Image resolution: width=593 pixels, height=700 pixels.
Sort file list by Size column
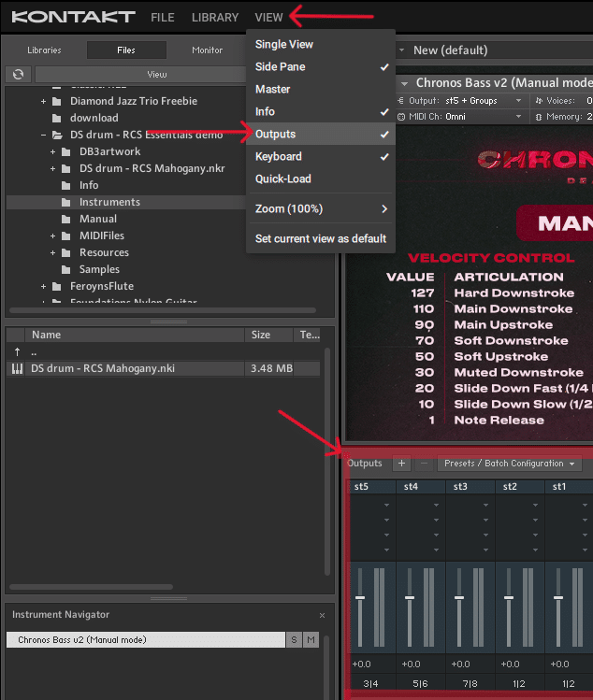pos(268,335)
